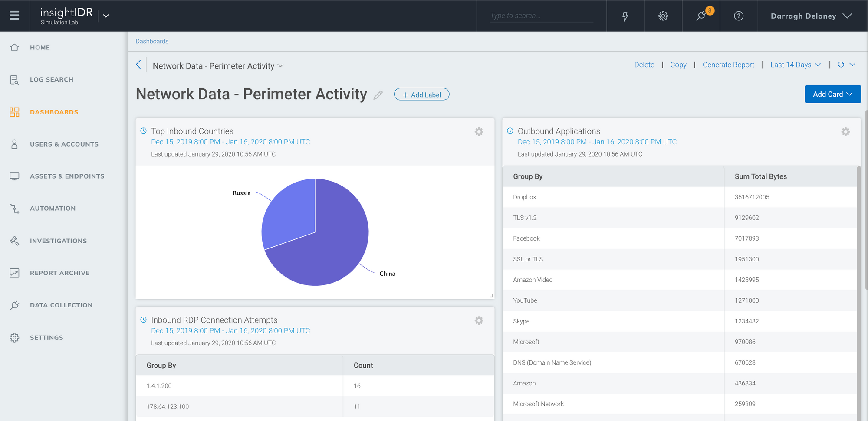Open Investigations in the sidebar

(58, 241)
